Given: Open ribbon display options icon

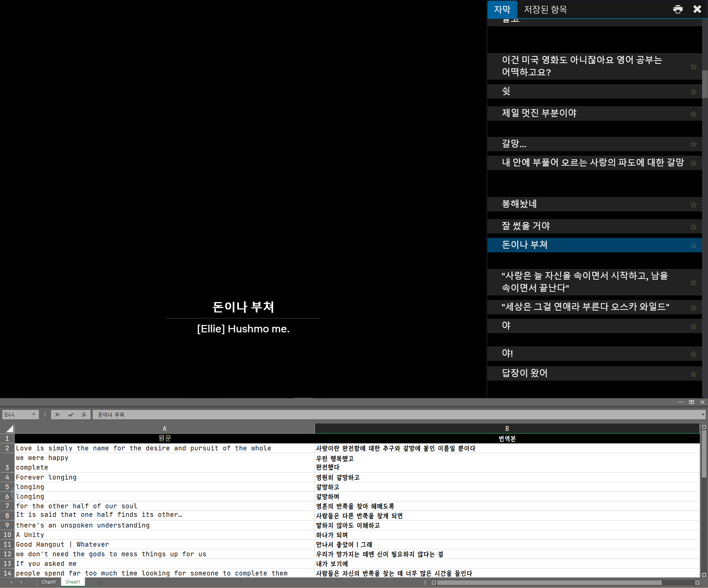Looking at the screenshot, I should pos(691,402).
